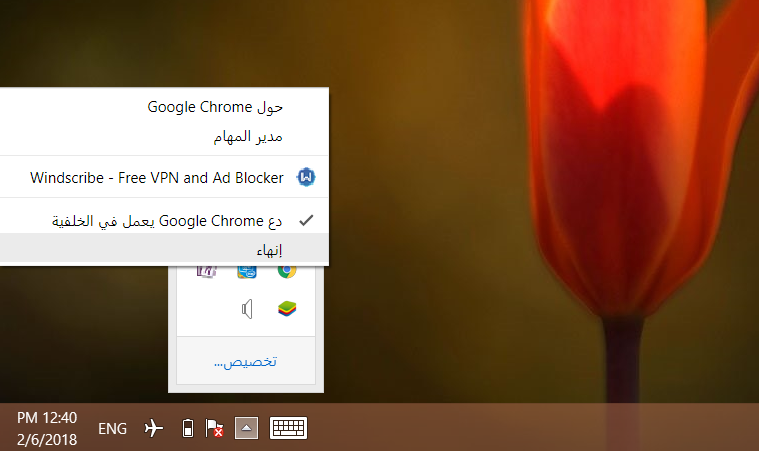Click the blue Intel graphics tray icon
Screen dimensions: 759x451
click(x=247, y=271)
